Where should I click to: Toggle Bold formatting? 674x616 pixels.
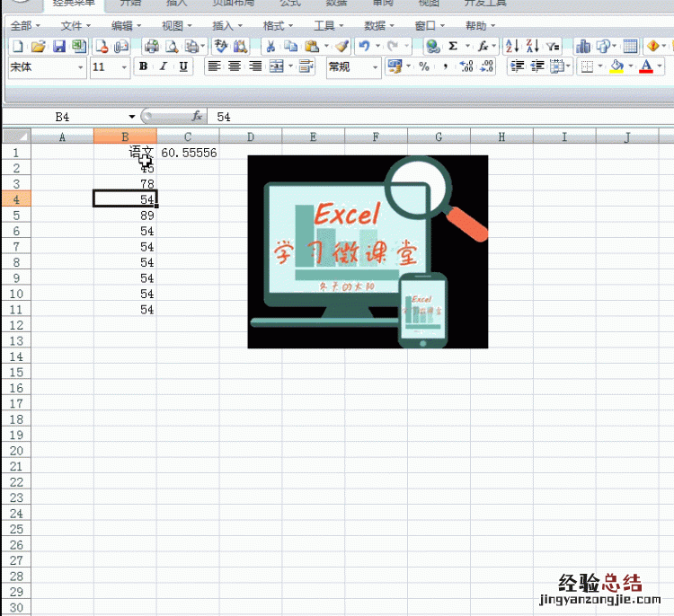click(x=143, y=66)
